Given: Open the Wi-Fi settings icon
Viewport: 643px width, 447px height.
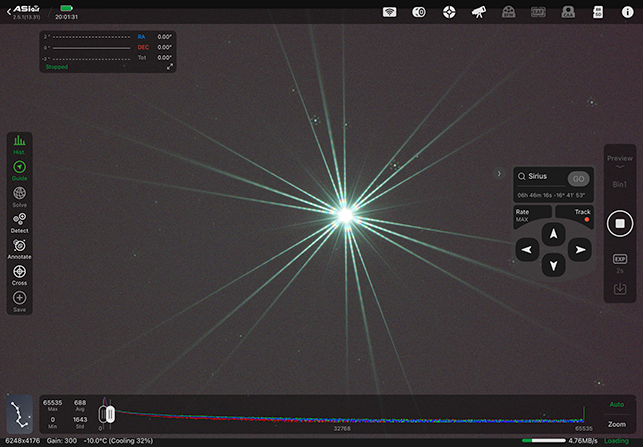Looking at the screenshot, I should point(390,12).
